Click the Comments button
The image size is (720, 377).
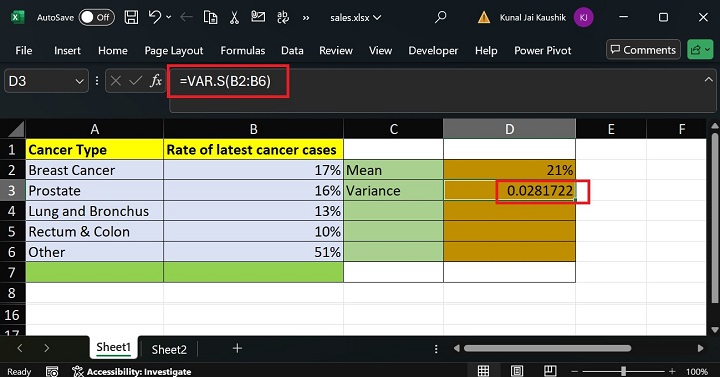[x=643, y=50]
